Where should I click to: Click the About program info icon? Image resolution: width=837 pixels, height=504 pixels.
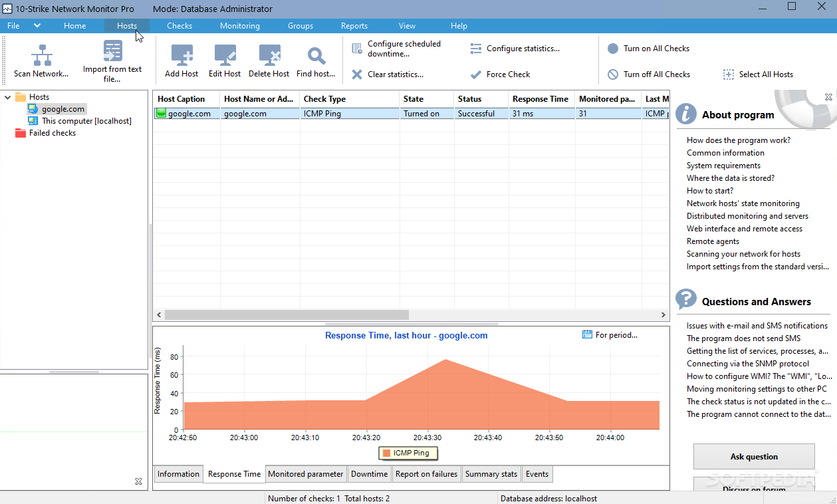tap(686, 114)
